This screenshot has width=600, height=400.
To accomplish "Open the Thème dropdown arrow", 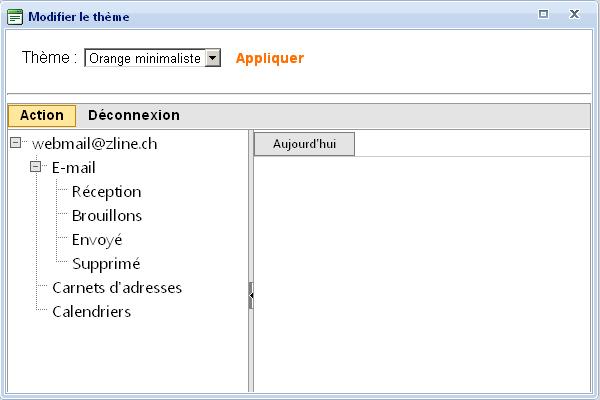I will [212, 58].
